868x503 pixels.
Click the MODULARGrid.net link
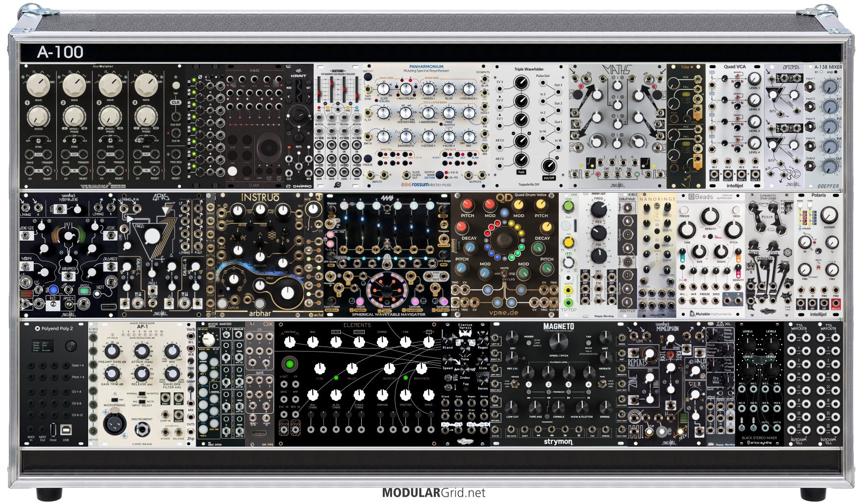click(x=433, y=493)
